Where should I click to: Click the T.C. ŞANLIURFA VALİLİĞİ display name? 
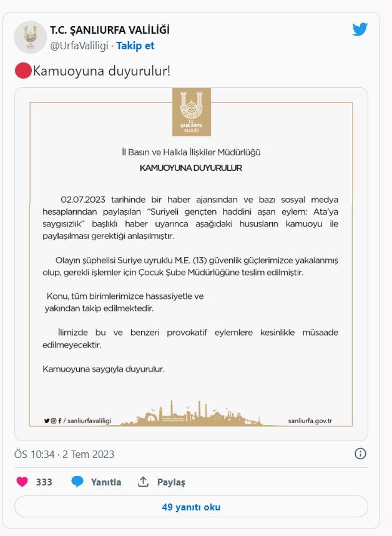point(110,30)
